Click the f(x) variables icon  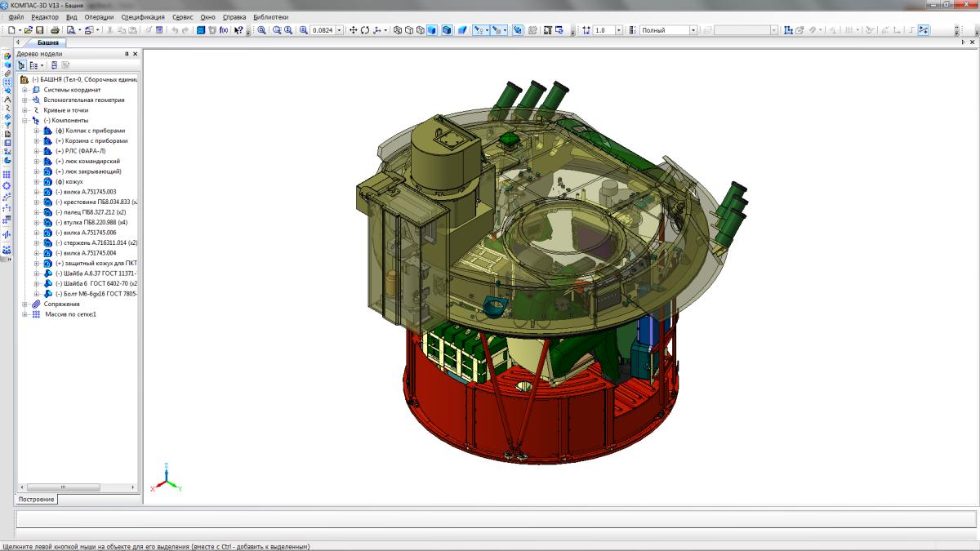tap(224, 30)
